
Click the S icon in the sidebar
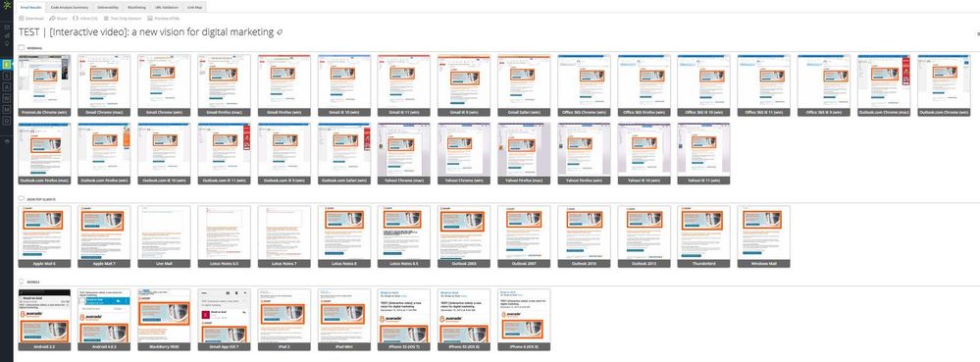[x=6, y=76]
